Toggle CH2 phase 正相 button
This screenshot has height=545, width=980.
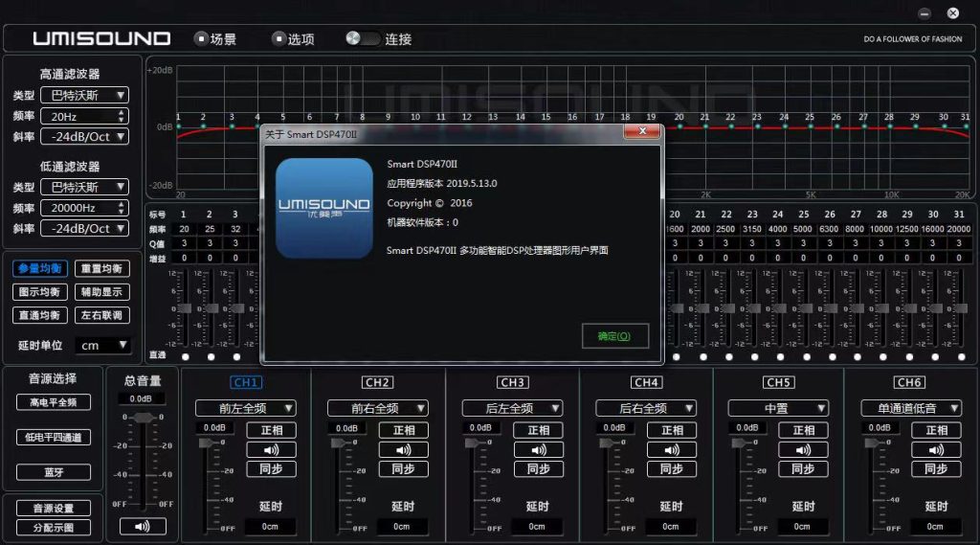(x=404, y=430)
